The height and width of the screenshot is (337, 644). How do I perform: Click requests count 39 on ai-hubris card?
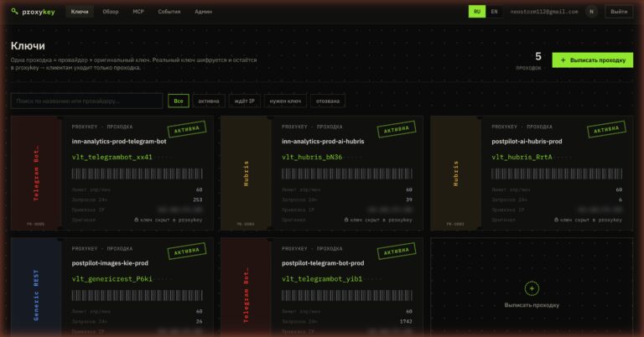(x=409, y=200)
